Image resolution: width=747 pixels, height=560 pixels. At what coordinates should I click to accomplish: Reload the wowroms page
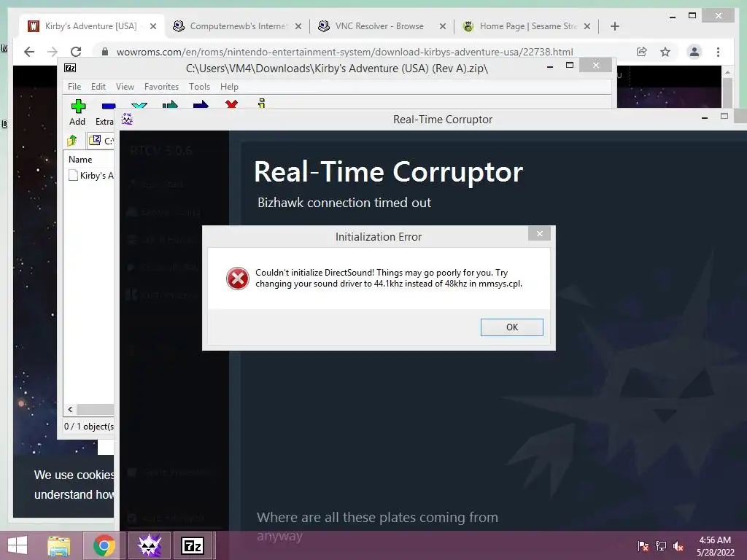pyautogui.click(x=76, y=52)
